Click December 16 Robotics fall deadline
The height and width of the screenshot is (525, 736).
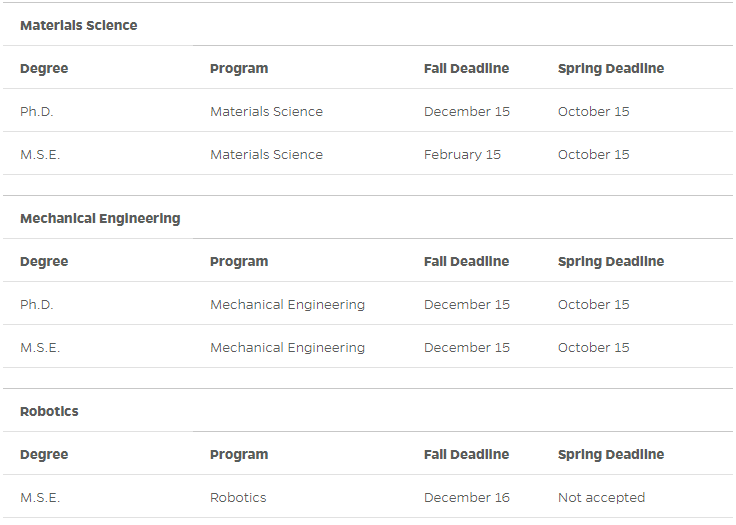pos(467,497)
